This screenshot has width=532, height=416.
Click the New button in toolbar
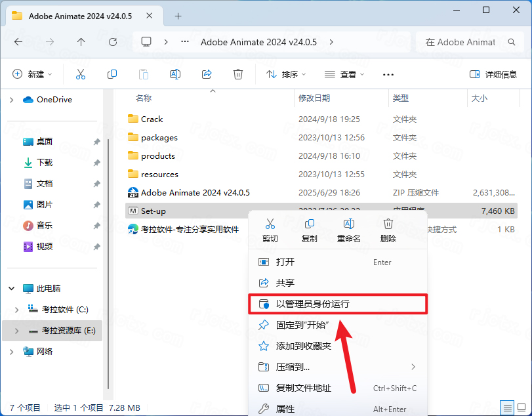[32, 74]
